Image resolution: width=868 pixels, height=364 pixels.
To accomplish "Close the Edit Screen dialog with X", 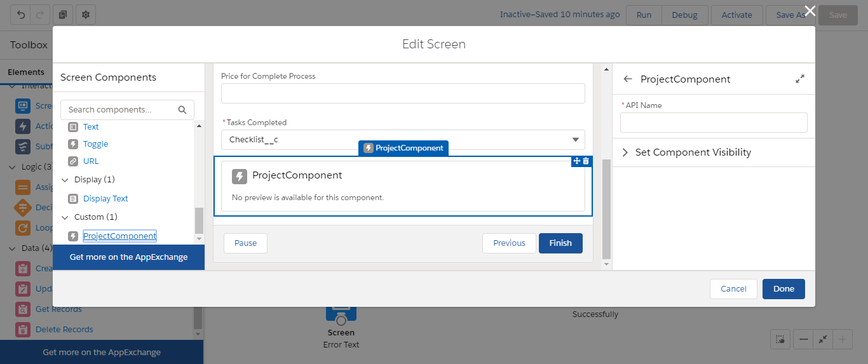I will pyautogui.click(x=810, y=10).
